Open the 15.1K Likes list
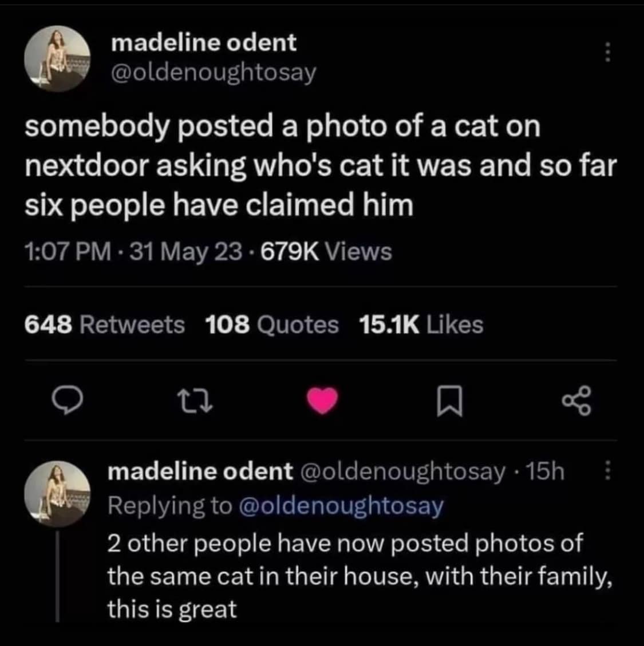Screen dimensions: 644x646 click(424, 324)
